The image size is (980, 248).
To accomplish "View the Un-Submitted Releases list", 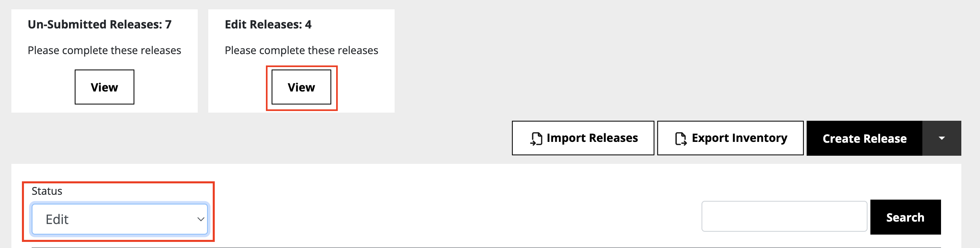I will click(x=104, y=87).
